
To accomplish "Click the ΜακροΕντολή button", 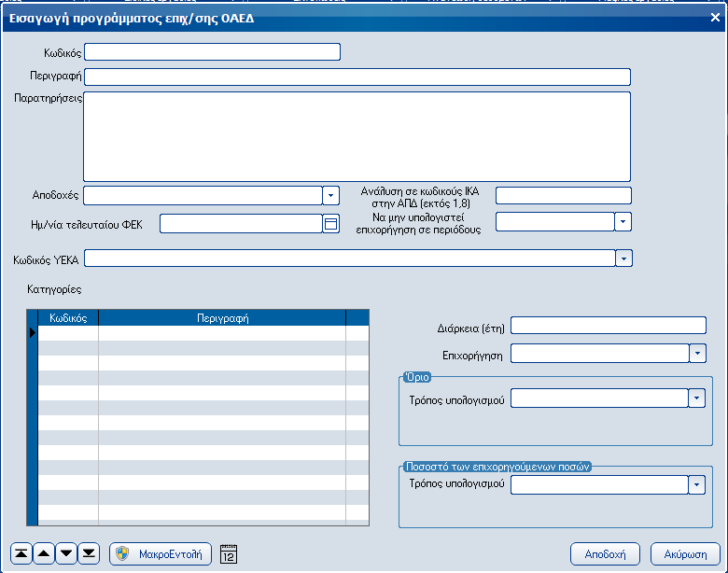I will pos(161,554).
